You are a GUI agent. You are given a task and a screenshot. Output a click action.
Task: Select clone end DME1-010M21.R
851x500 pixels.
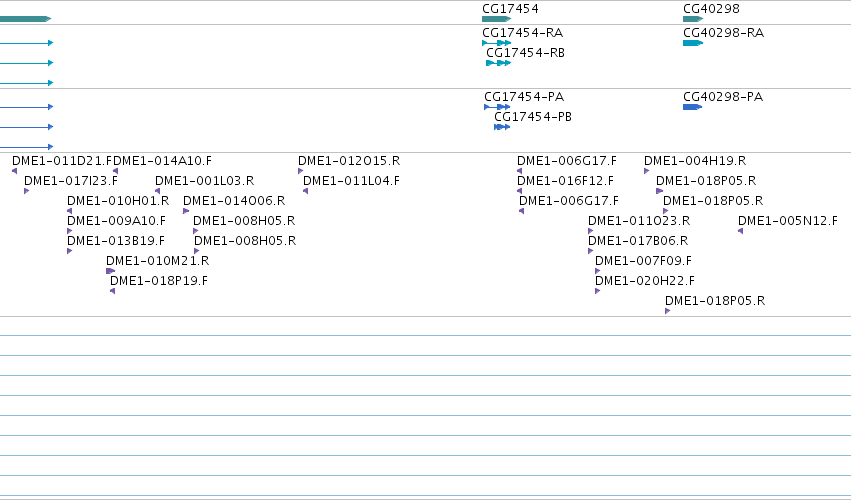pyautogui.click(x=157, y=261)
